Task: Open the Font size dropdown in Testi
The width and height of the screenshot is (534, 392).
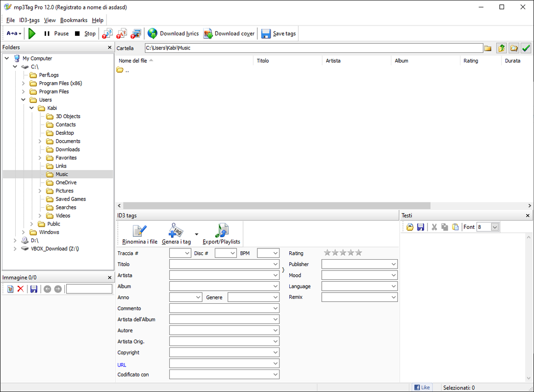Action: click(495, 227)
